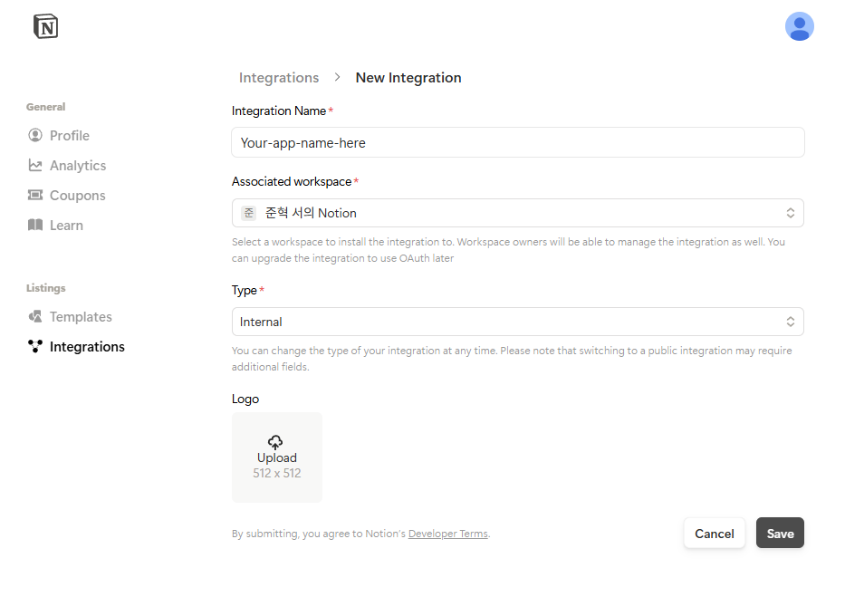Save the new integration
Viewport: 845px width, 616px height.
[780, 533]
